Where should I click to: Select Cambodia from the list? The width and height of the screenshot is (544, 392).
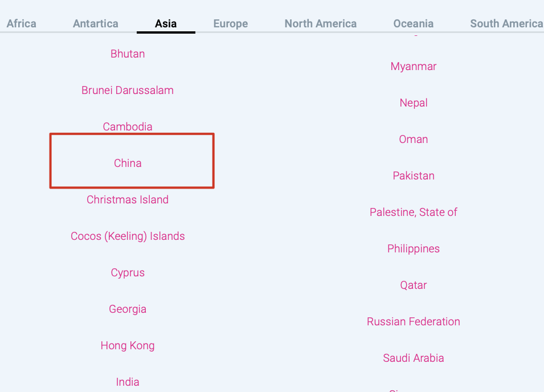click(128, 126)
